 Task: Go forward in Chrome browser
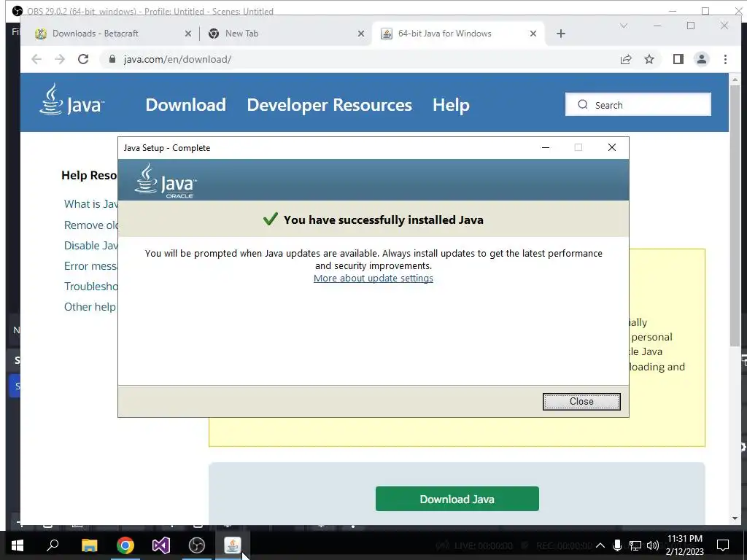click(60, 59)
